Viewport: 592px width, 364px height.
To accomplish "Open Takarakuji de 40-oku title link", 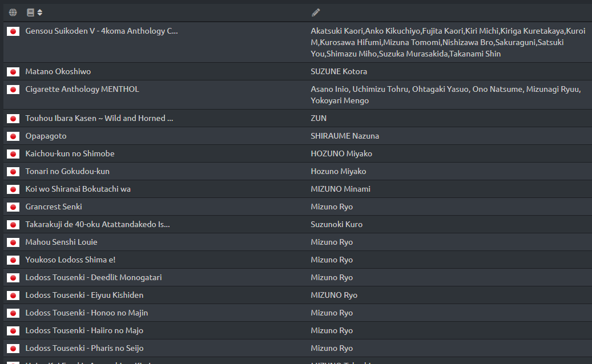I will (97, 224).
